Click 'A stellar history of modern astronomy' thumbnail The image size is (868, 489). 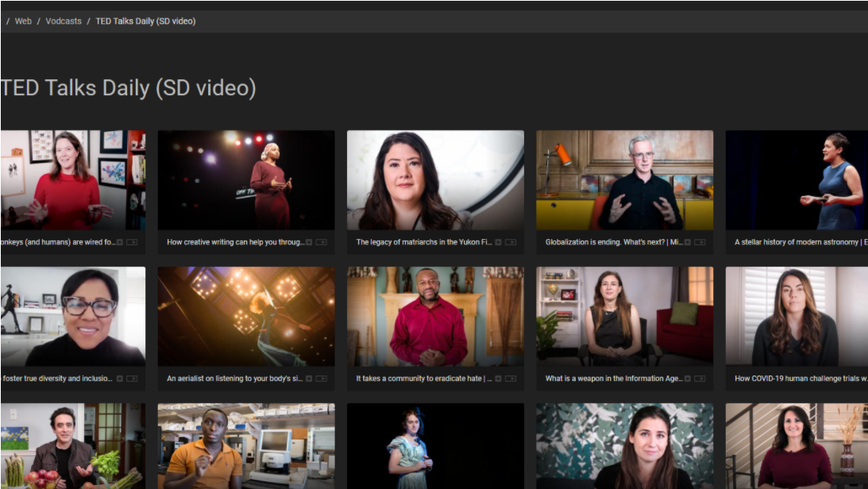797,180
